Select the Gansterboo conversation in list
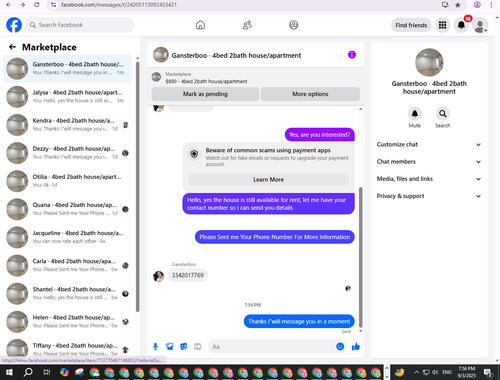500x380 pixels. coord(68,68)
